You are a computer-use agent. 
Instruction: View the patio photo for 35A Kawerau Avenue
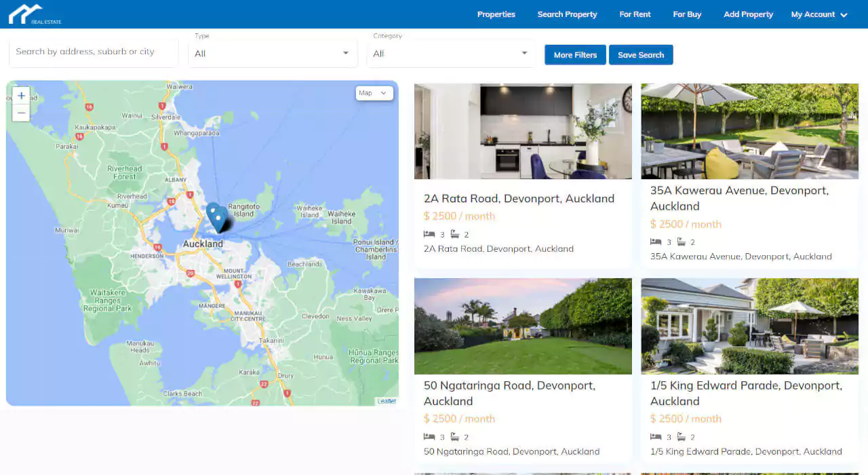750,131
